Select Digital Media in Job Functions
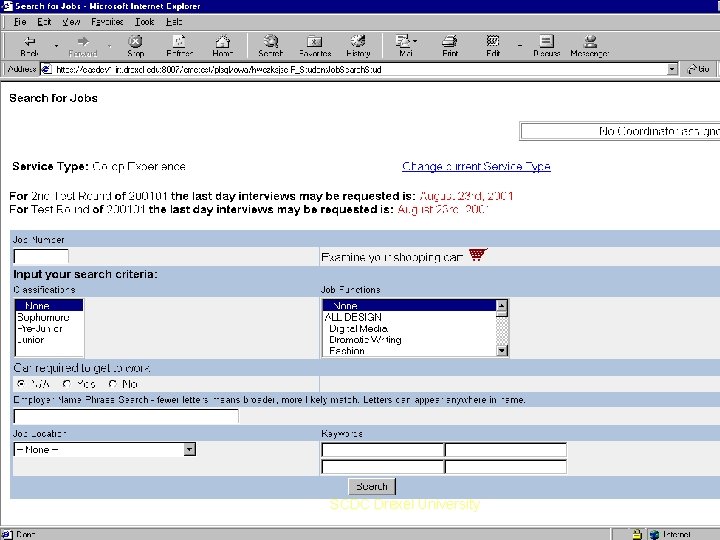This screenshot has height=540, width=720. 409,328
